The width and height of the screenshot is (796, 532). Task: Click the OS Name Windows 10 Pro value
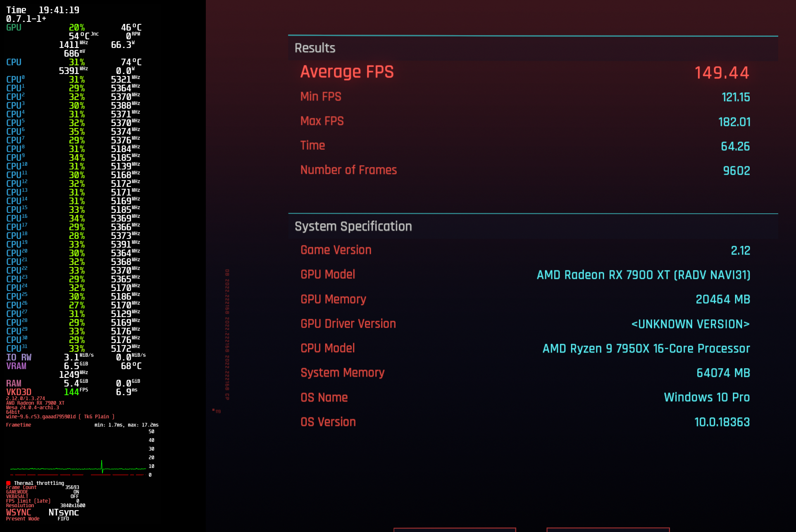706,397
